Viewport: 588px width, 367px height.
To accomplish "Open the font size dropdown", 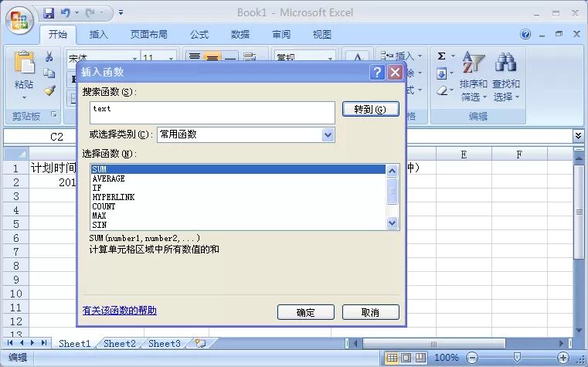I will pyautogui.click(x=171, y=58).
